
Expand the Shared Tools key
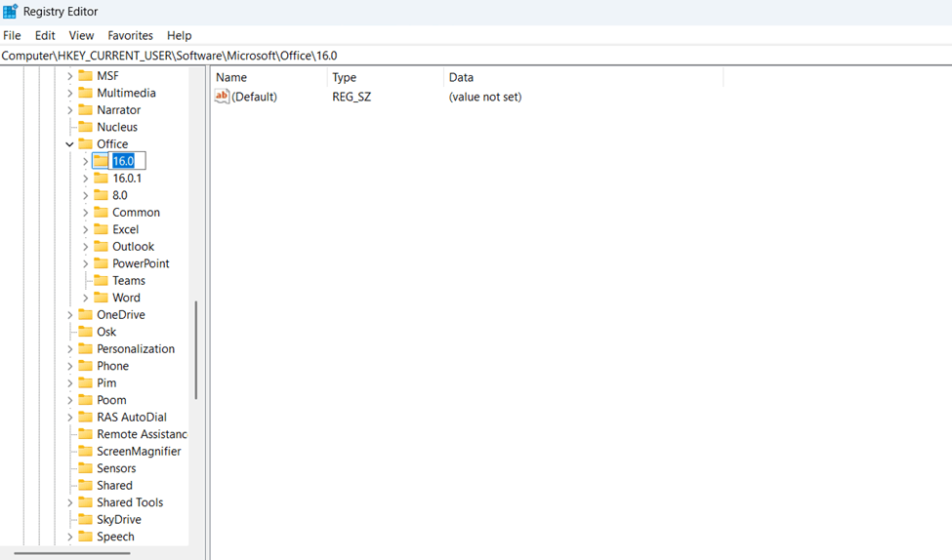70,502
